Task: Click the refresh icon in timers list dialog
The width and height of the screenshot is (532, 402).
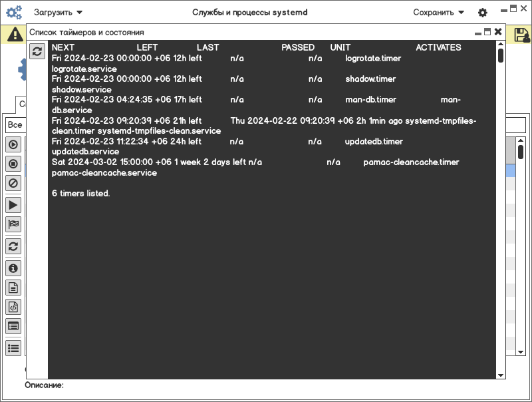Action: point(37,51)
